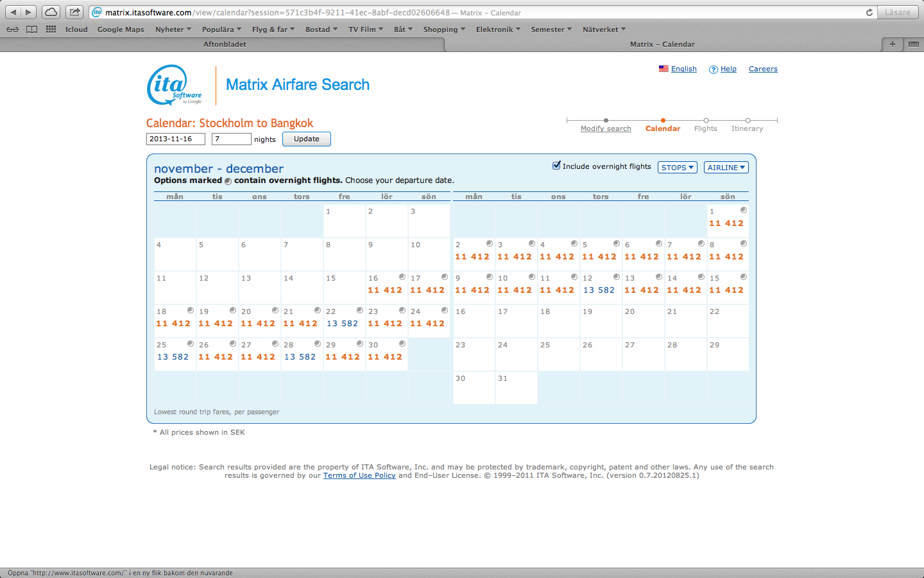Click the ITA Software logo
Screen dimensions: 924x578
(x=174, y=85)
